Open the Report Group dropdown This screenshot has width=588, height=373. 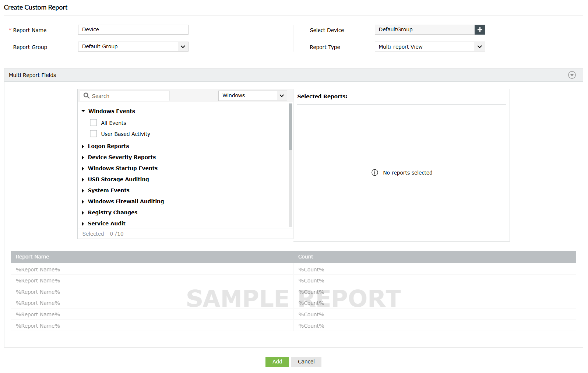(x=133, y=46)
